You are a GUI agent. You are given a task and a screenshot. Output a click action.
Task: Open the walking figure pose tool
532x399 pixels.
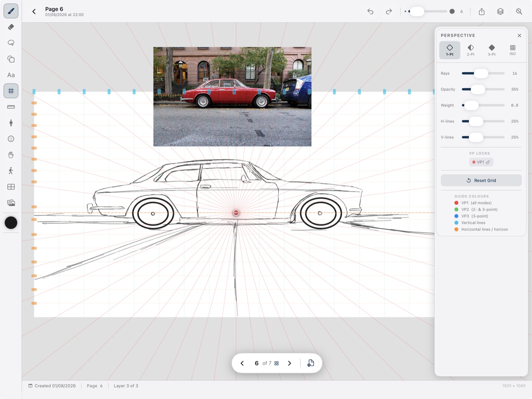coord(11,171)
